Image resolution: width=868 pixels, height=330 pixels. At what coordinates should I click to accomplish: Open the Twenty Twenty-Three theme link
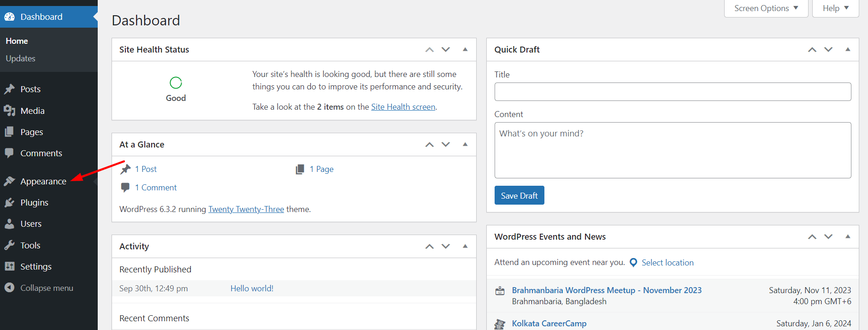coord(246,209)
